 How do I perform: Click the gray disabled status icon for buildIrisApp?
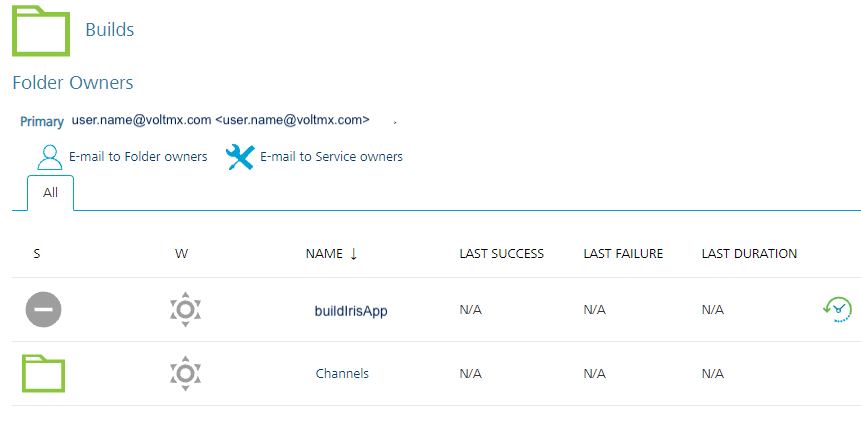(43, 310)
